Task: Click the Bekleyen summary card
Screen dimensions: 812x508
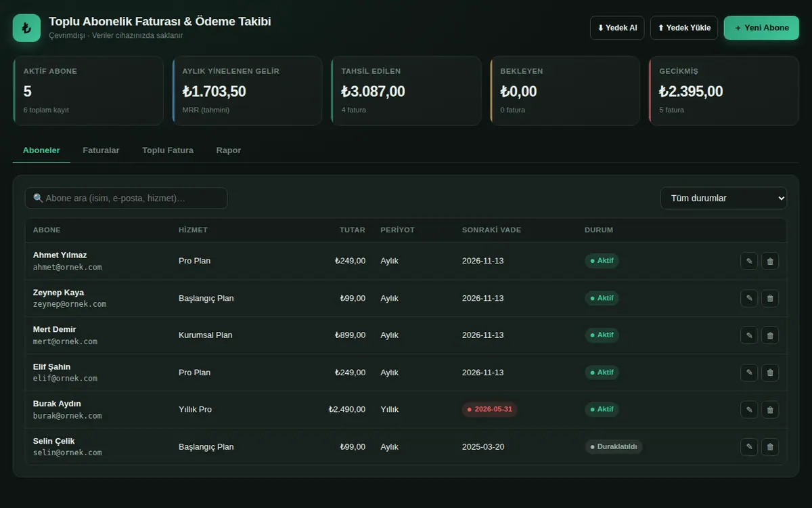Action: [x=565, y=91]
